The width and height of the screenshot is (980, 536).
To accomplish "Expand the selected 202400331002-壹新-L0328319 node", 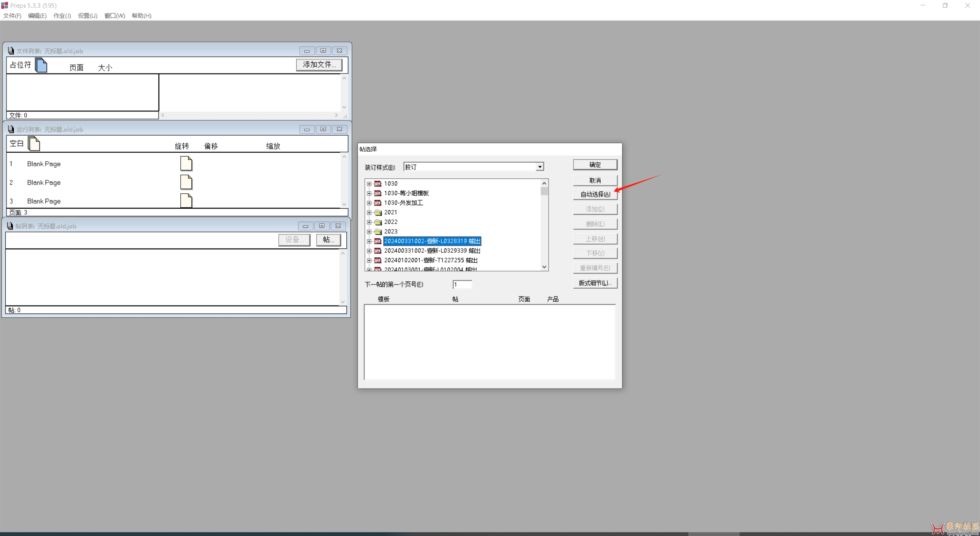I will pyautogui.click(x=369, y=241).
